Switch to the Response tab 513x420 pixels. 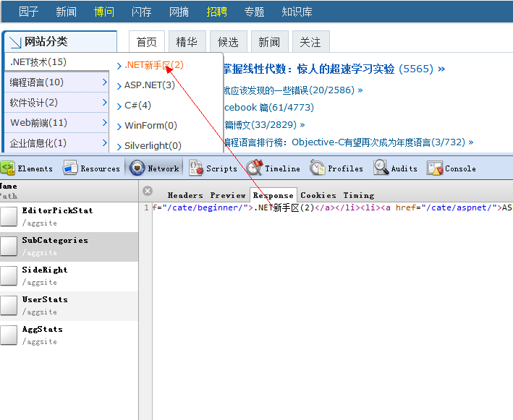[x=274, y=195]
